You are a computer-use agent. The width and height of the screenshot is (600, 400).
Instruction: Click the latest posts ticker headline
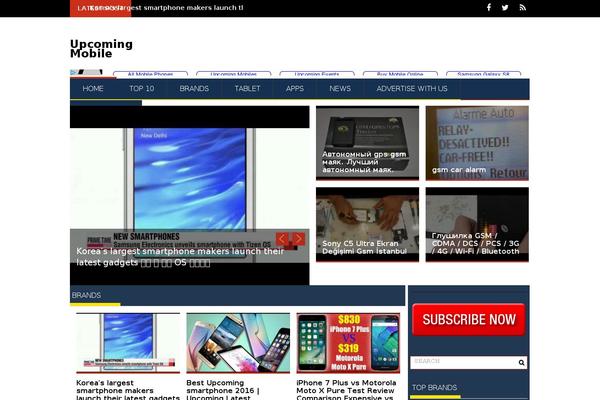pyautogui.click(x=166, y=8)
